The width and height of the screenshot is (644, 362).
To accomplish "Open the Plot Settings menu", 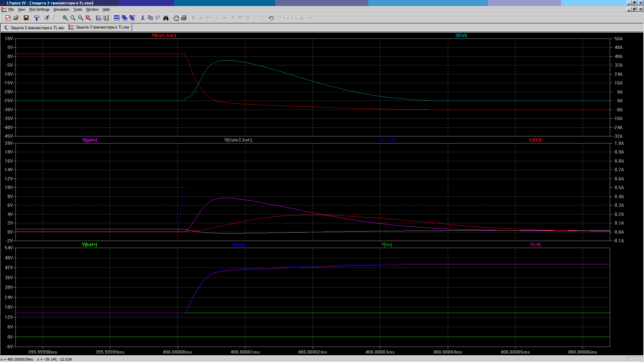I will click(39, 9).
